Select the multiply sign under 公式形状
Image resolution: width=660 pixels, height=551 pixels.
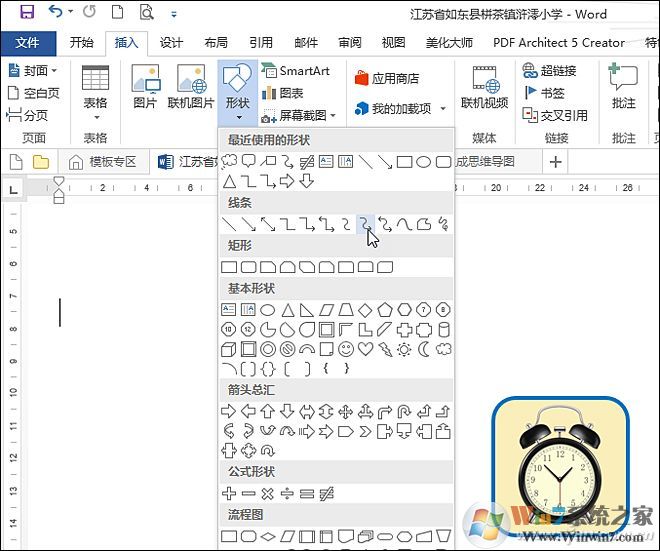268,493
